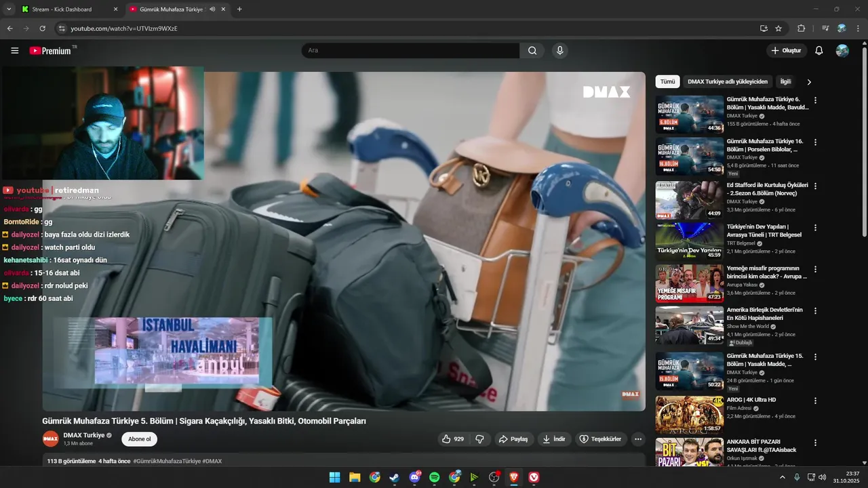The image size is (868, 488).
Task: Go back in browser history
Action: click(10, 28)
